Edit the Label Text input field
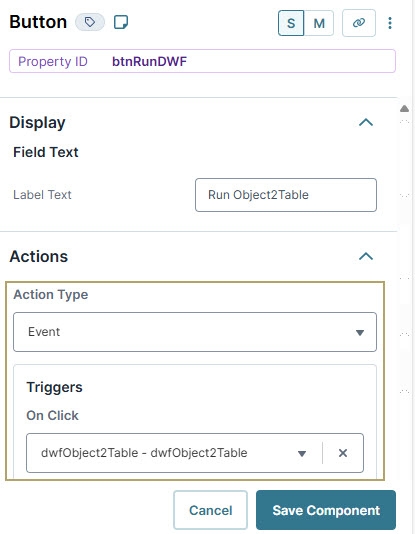Screen dimensions: 415x534 click(286, 195)
